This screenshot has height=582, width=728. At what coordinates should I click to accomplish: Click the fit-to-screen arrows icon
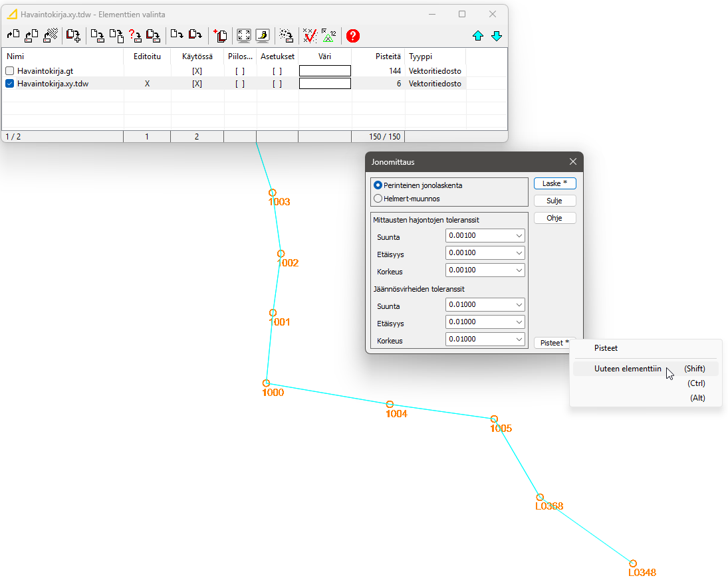click(x=244, y=36)
